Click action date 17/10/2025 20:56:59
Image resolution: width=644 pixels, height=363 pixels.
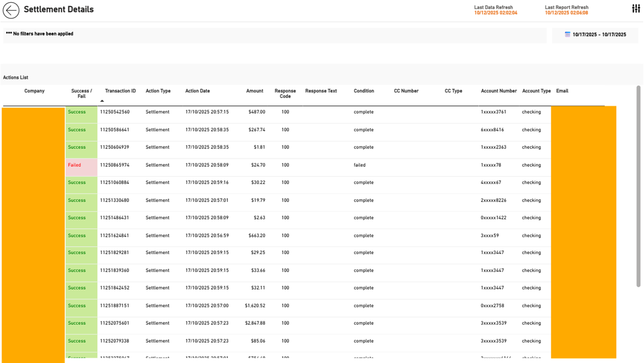coord(207,235)
